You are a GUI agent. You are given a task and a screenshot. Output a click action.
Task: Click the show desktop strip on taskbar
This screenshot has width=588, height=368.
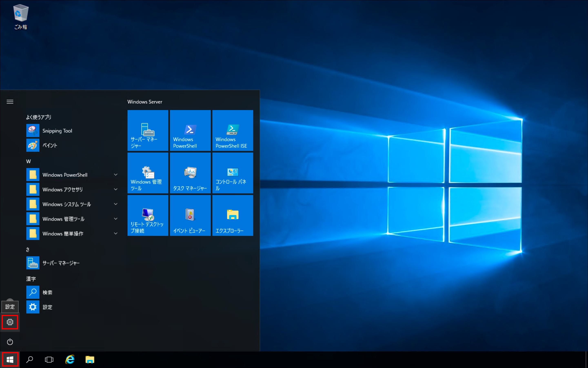(x=587, y=359)
